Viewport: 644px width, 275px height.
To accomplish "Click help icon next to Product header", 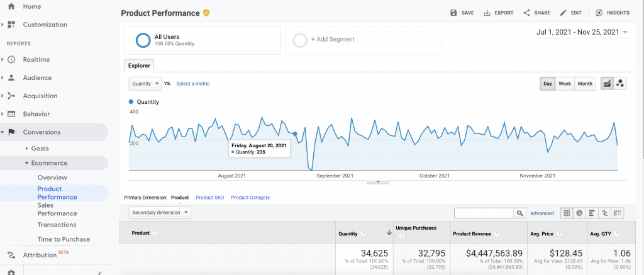I will 155,233.
